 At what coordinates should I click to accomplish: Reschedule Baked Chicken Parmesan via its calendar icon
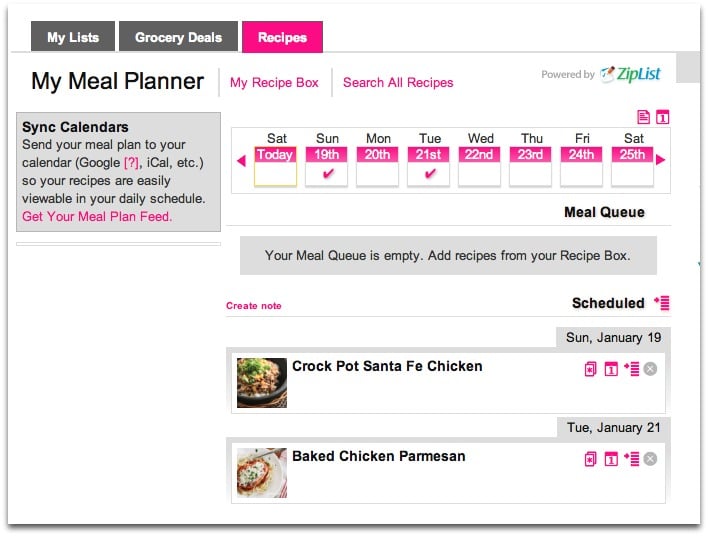611,459
